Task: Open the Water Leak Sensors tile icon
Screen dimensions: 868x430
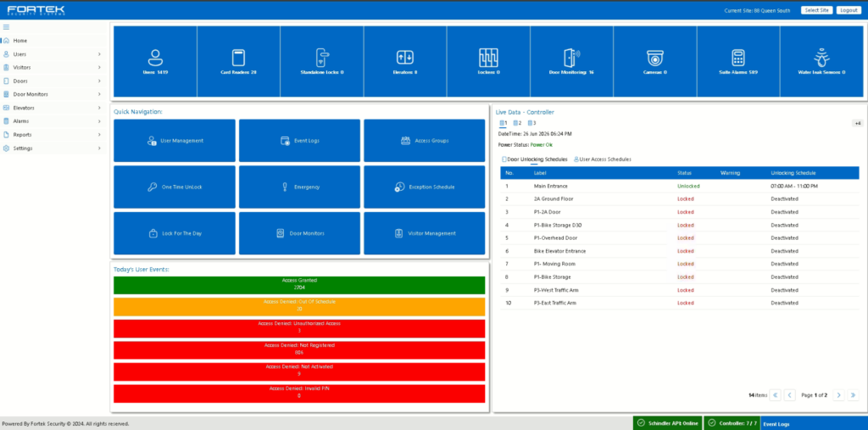Action: 821,58
